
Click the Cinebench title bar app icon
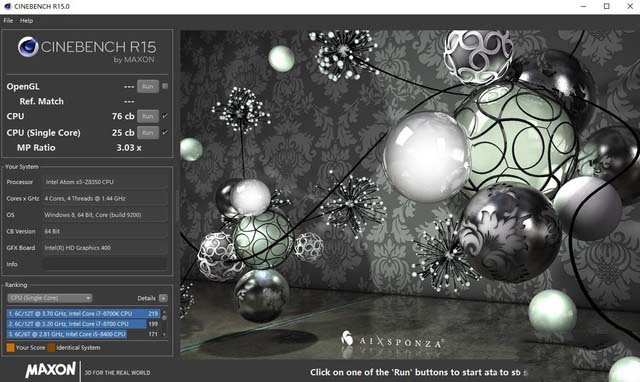point(7,6)
